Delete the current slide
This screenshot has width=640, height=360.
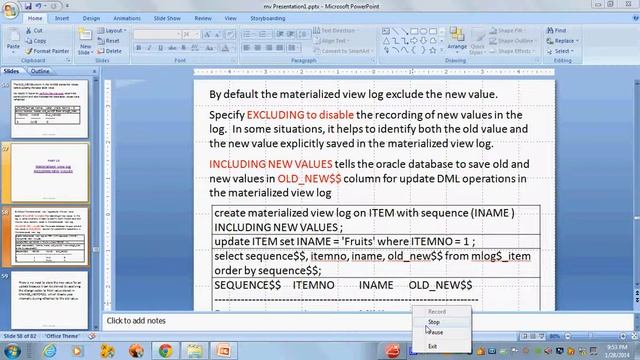click(x=110, y=51)
